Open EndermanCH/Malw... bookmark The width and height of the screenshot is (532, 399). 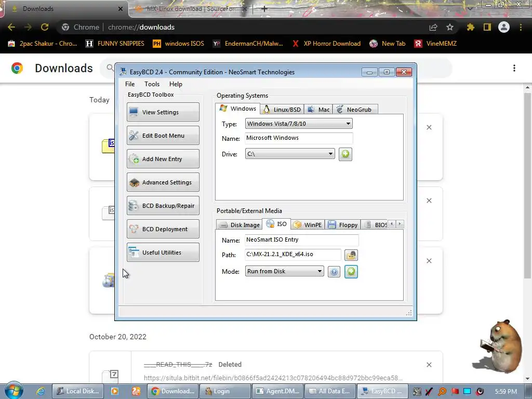pos(248,44)
